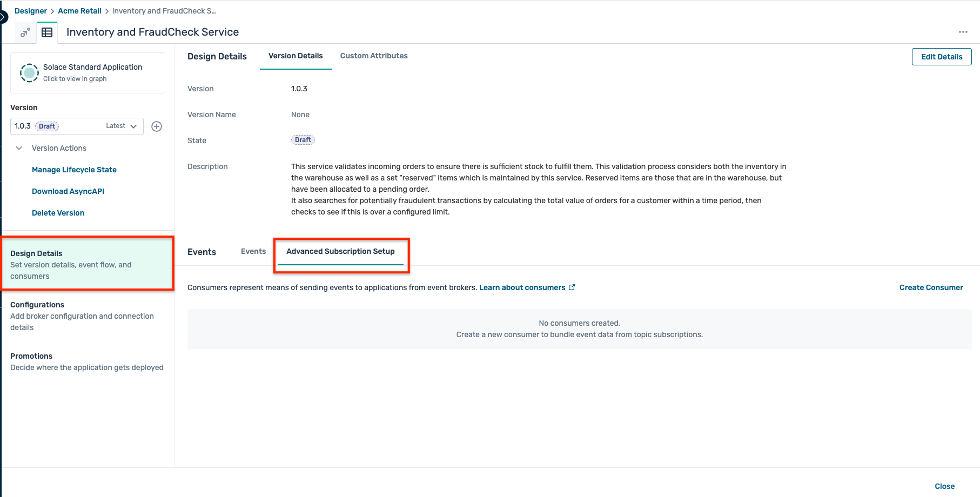The width and height of the screenshot is (980, 497).
Task: Switch to the Custom Attributes tab
Action: click(x=373, y=56)
